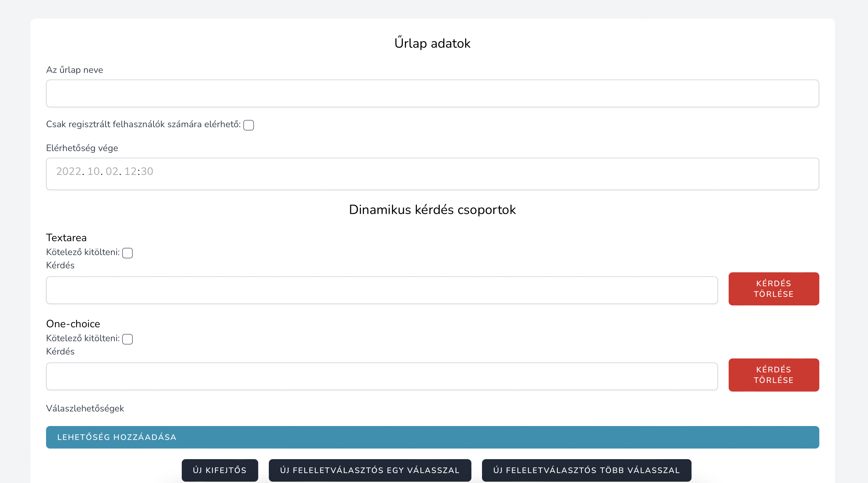Click the KÉRDÉS TÖRLÉSE button next to Textarea
868x483 pixels.
point(773,289)
